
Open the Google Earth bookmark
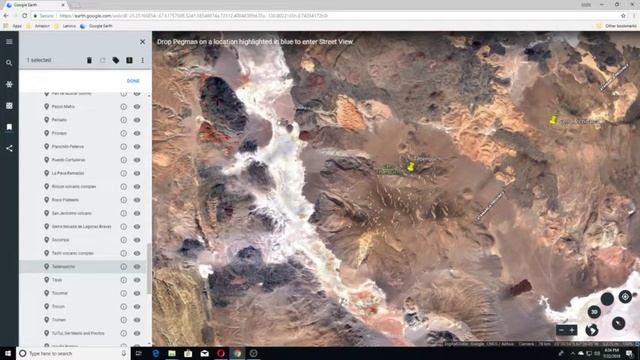pyautogui.click(x=96, y=26)
